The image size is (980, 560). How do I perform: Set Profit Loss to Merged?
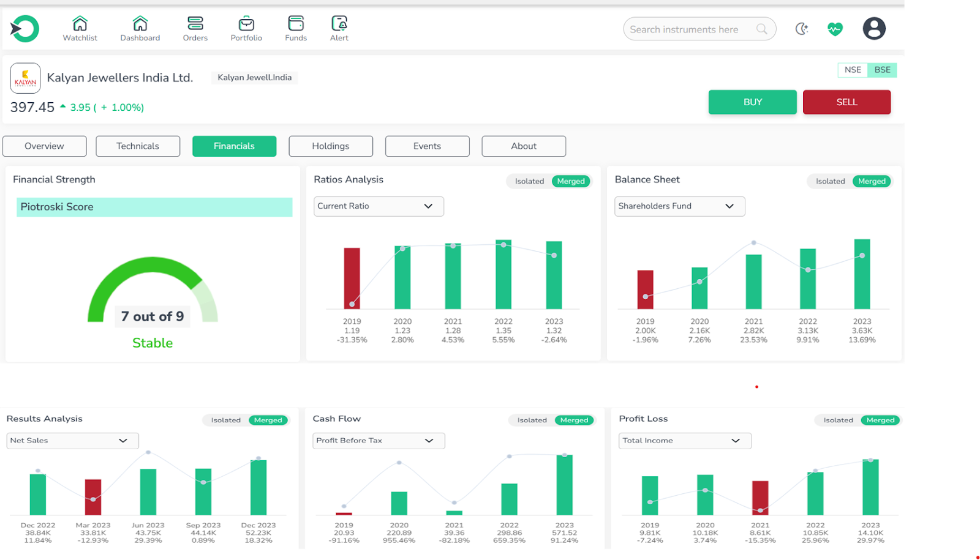click(880, 420)
